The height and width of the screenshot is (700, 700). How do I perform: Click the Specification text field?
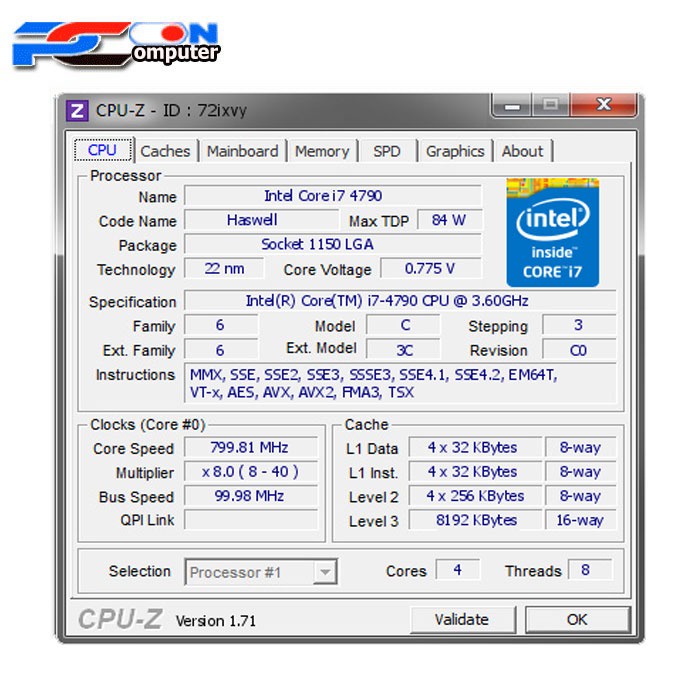click(x=400, y=301)
